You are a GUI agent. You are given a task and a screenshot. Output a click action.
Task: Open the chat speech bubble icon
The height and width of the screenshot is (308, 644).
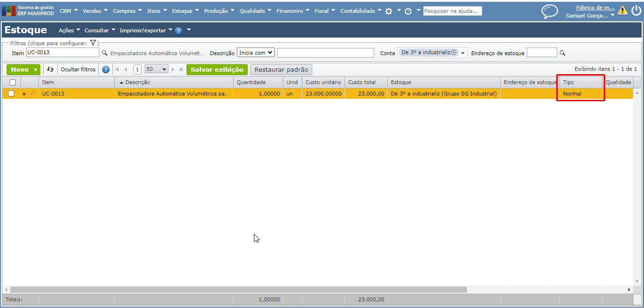click(x=550, y=11)
